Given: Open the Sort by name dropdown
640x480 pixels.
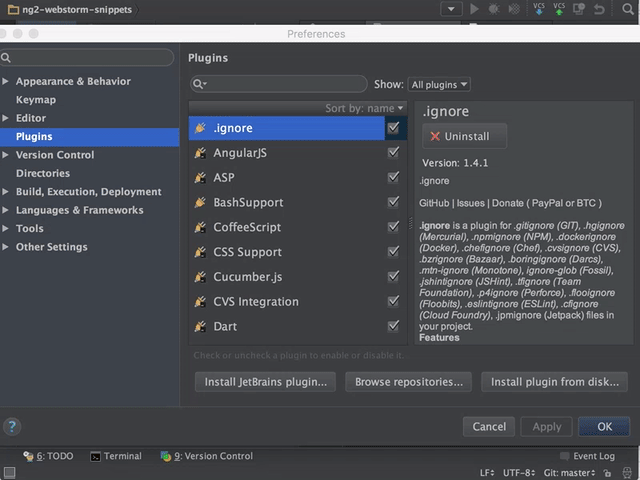Looking at the screenshot, I should click(364, 108).
